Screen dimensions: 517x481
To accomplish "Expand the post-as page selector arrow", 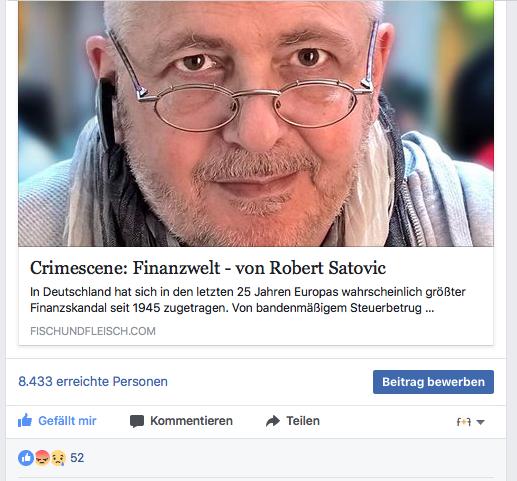I will [x=480, y=422].
